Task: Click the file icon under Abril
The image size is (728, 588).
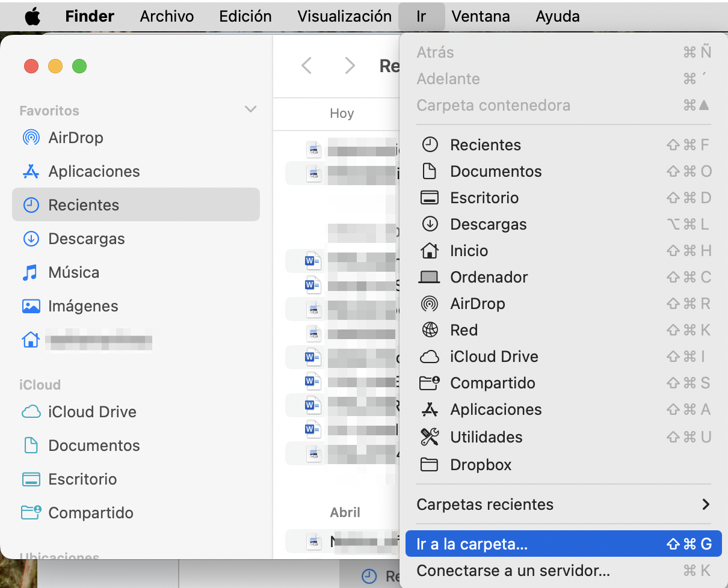Action: (314, 541)
